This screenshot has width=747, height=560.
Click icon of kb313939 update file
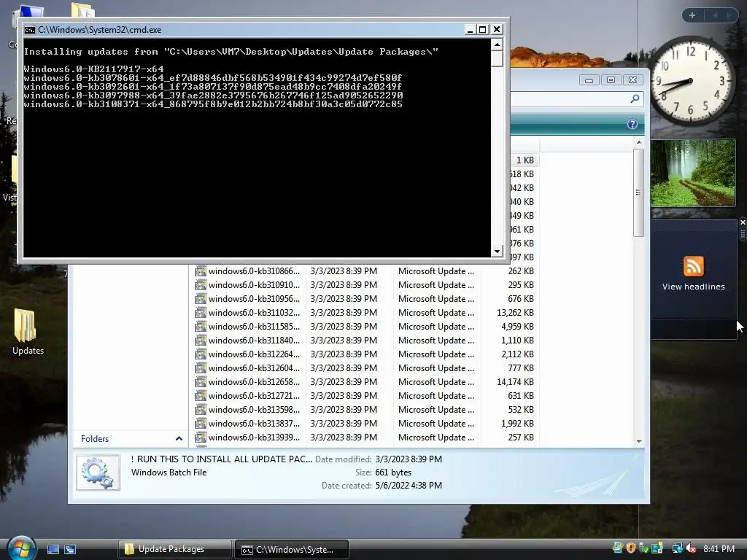[201, 437]
